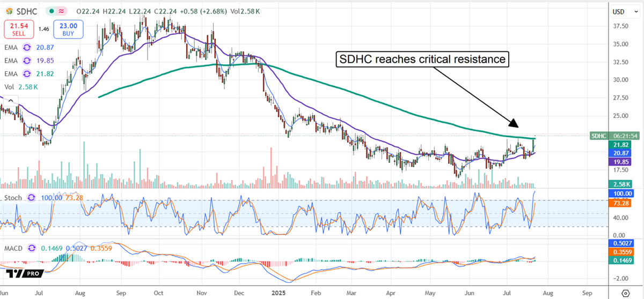Open the SDHC symbol search
644x299 pixels.
pyautogui.click(x=26, y=11)
